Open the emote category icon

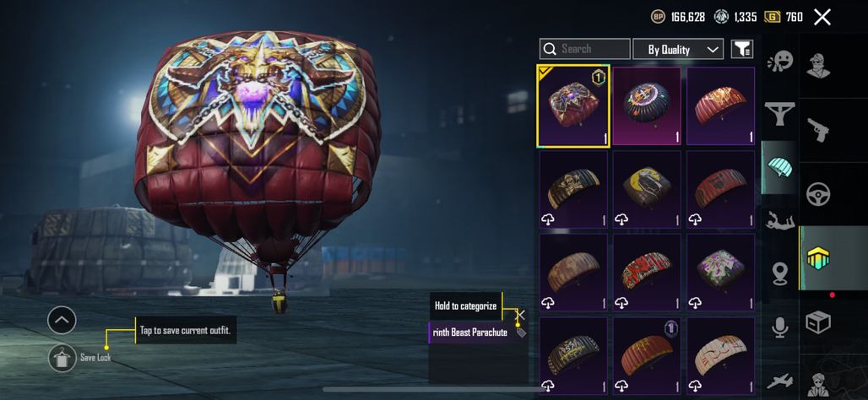coord(779,62)
